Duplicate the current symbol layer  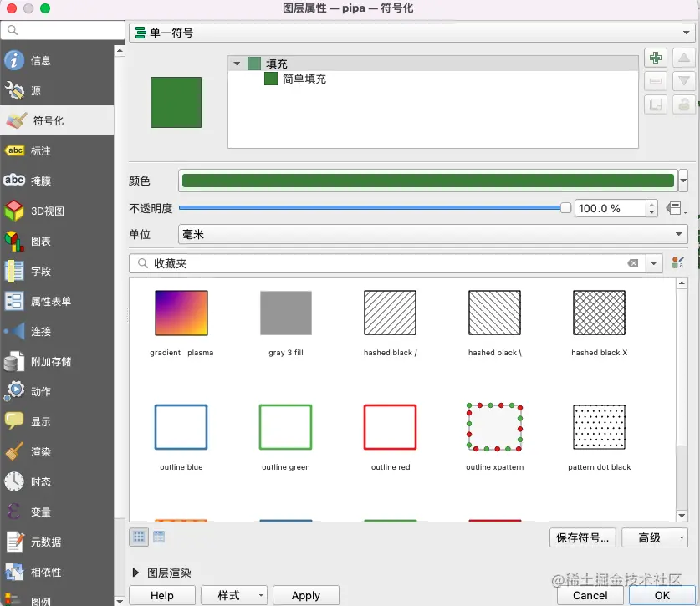pyautogui.click(x=656, y=104)
